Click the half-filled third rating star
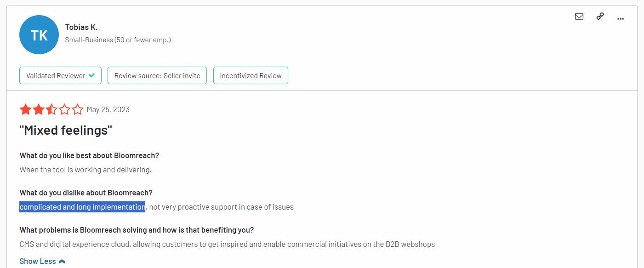 [x=51, y=109]
